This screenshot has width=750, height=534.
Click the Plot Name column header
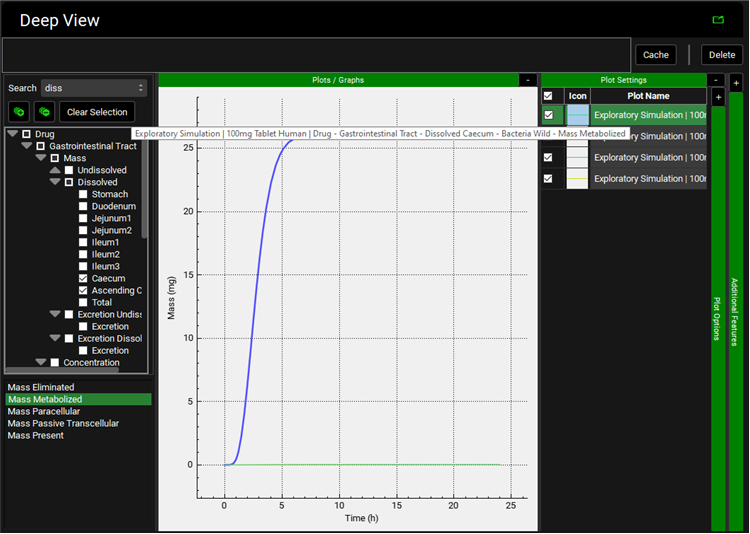click(649, 96)
